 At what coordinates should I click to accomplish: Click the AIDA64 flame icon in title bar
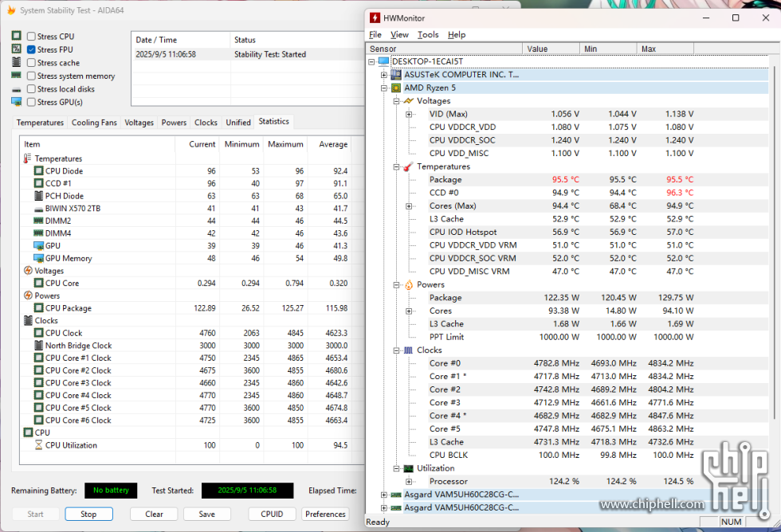tap(11, 10)
